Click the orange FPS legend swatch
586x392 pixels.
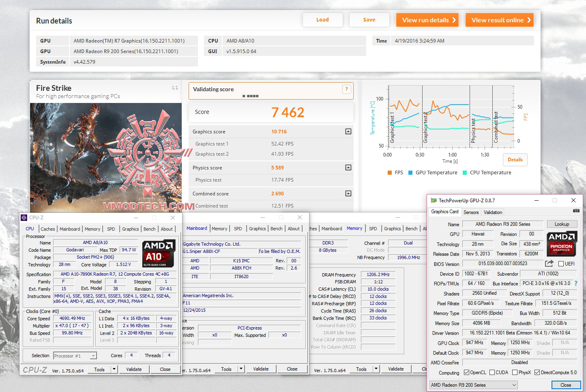tap(390, 173)
